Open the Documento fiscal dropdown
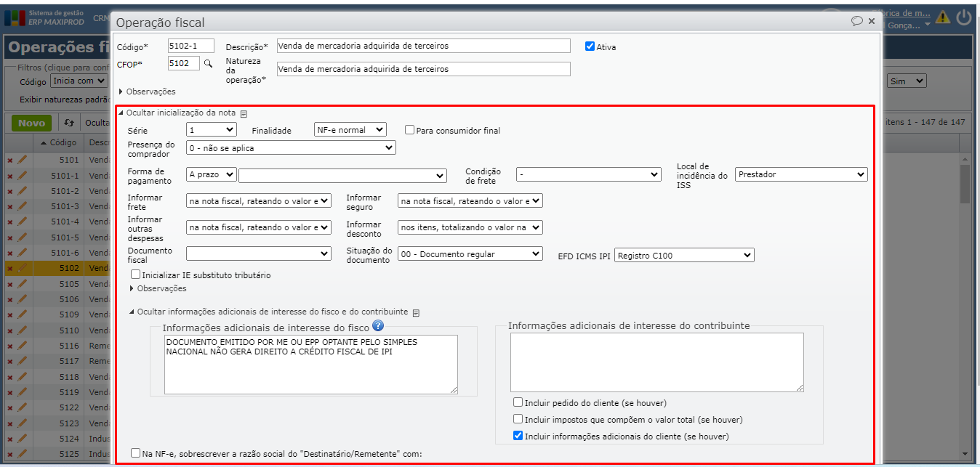 (x=259, y=253)
